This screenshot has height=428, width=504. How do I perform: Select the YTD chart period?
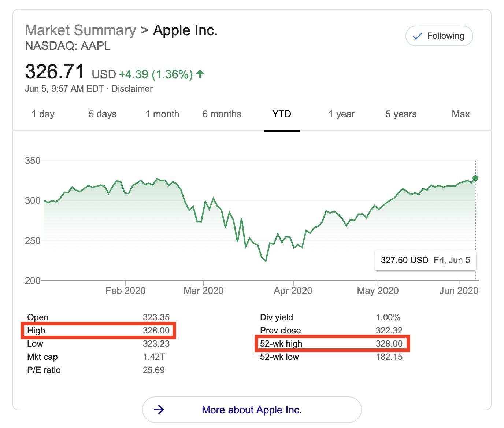tap(281, 114)
